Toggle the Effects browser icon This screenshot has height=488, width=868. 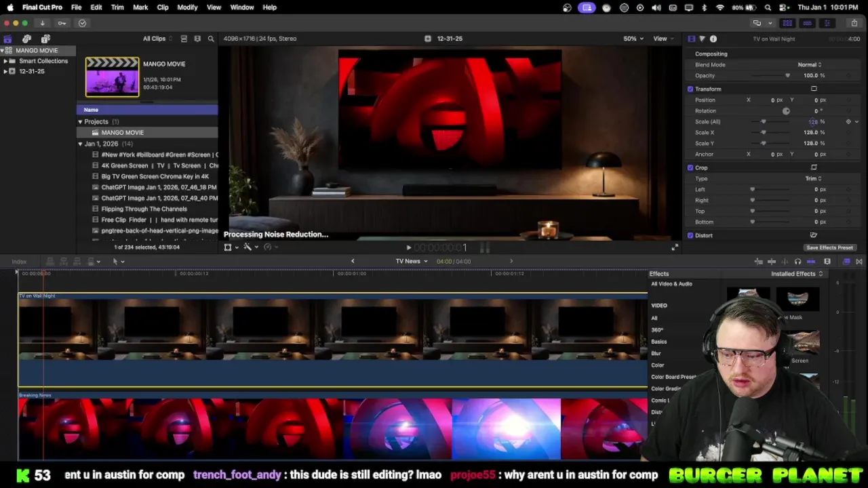(x=846, y=262)
